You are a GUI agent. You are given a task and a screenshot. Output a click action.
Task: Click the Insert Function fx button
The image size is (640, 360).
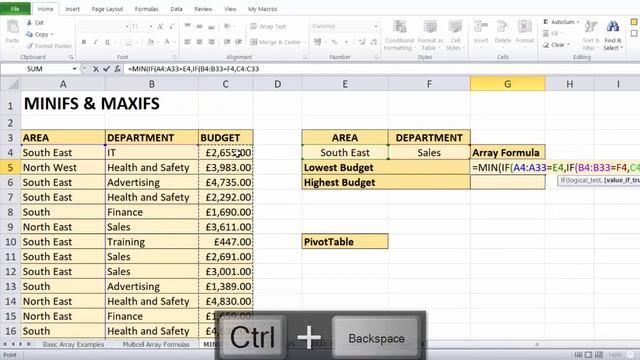(117, 69)
